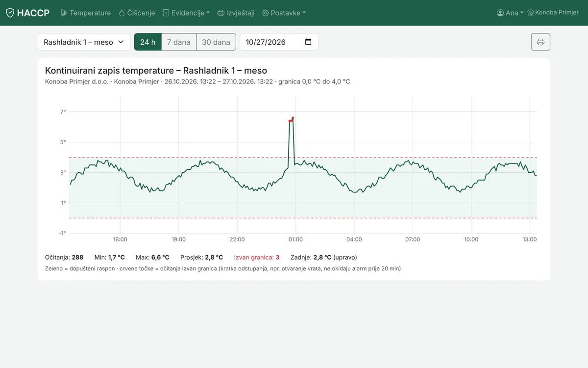This screenshot has height=368, width=588.
Task: Click the Min: 1,7 °C statistic
Action: (x=110, y=257)
